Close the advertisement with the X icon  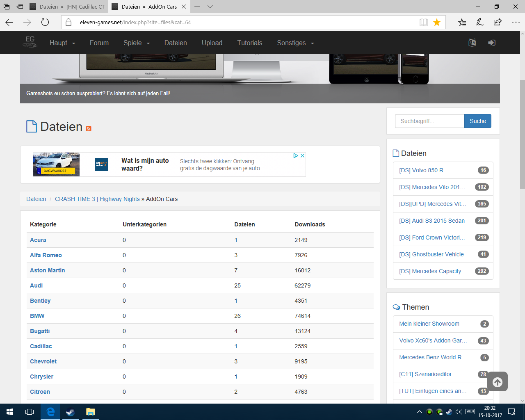pyautogui.click(x=302, y=156)
